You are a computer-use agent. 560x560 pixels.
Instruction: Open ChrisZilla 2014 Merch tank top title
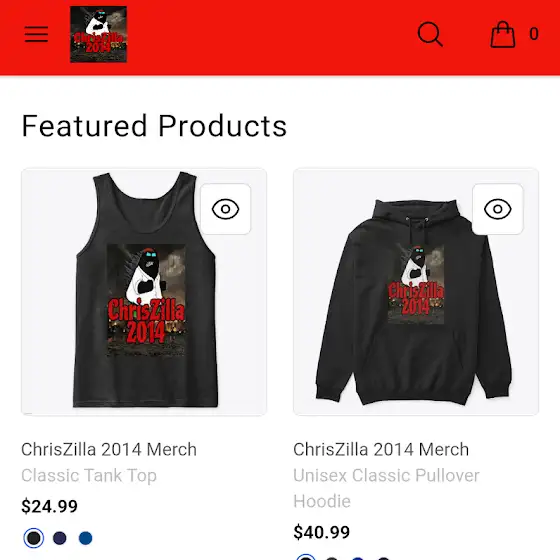(x=109, y=449)
